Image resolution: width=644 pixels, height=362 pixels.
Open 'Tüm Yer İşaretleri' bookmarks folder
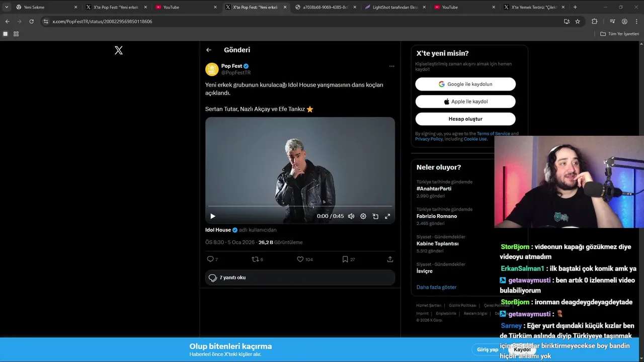pyautogui.click(x=620, y=34)
